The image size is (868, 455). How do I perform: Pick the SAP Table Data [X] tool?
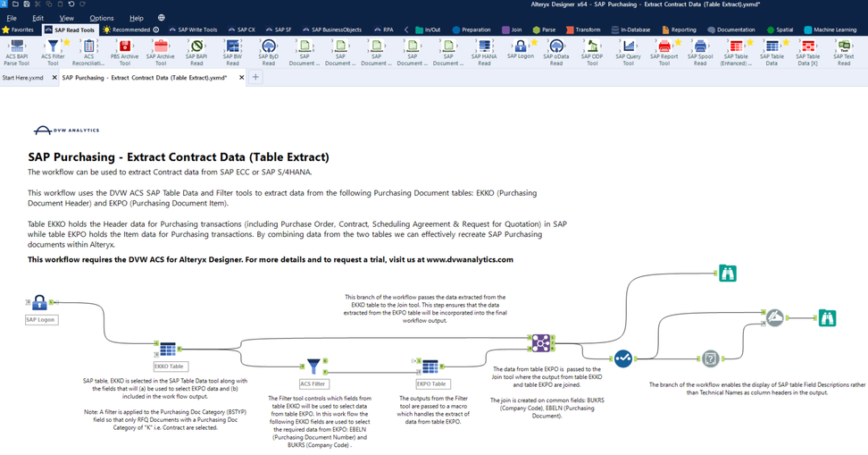click(x=808, y=53)
